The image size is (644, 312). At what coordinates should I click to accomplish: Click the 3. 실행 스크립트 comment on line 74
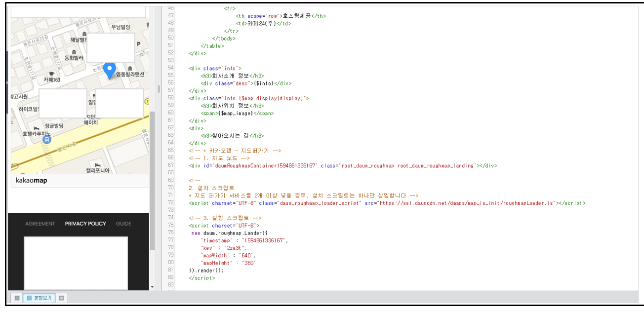(225, 218)
